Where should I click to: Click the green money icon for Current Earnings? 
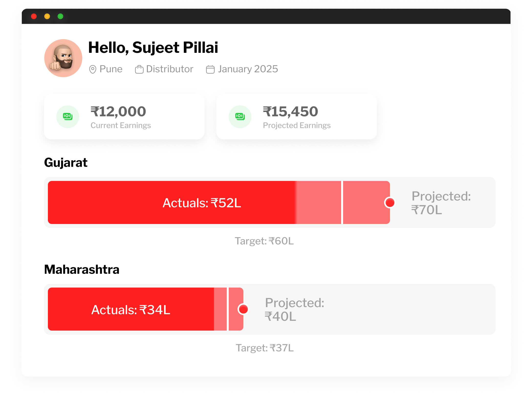(x=68, y=117)
